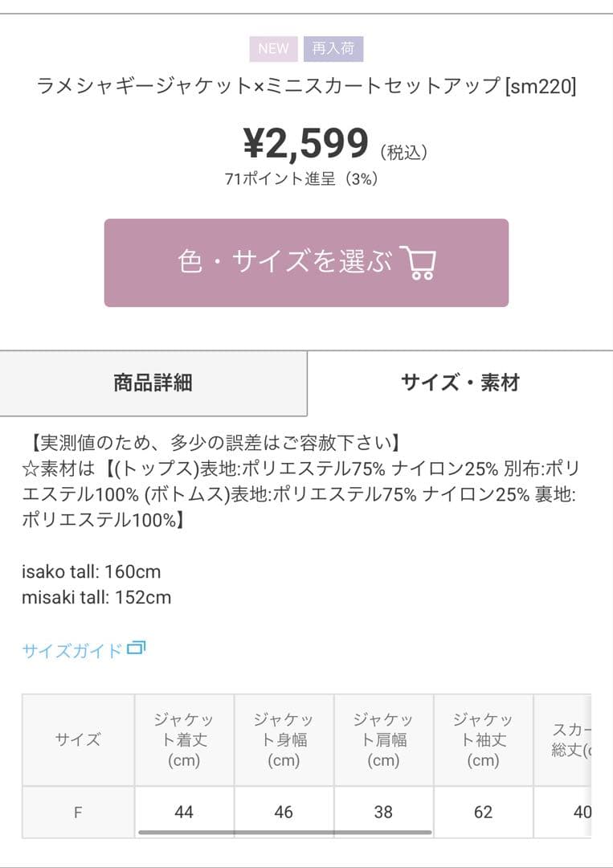
Task: Click the ジャケット肩幅 column header
Action: pyautogui.click(x=383, y=739)
